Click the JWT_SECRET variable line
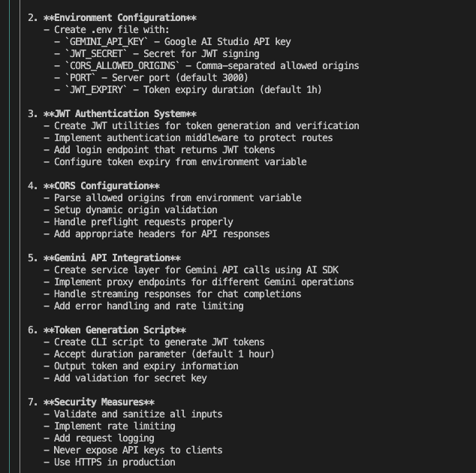This screenshot has height=473, width=476. point(157,54)
